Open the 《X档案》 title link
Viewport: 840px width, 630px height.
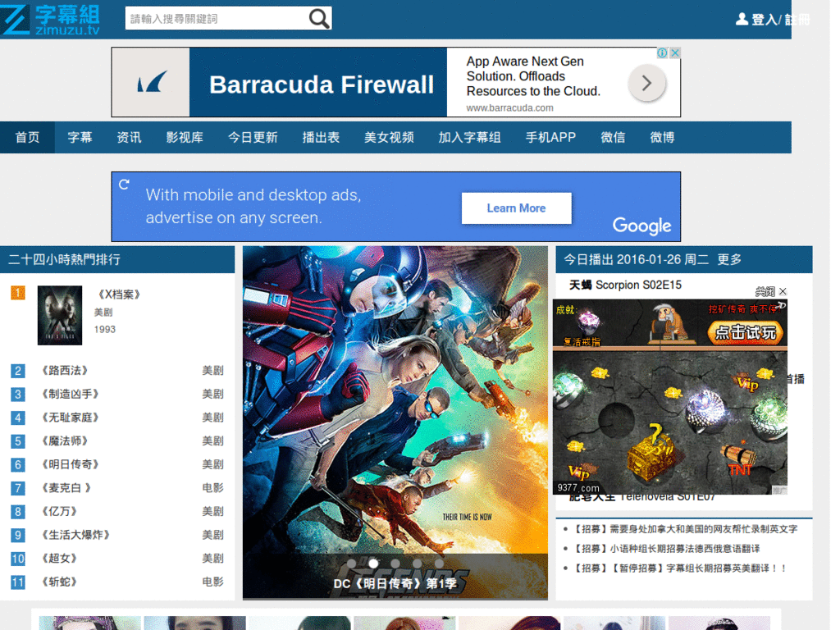[118, 294]
